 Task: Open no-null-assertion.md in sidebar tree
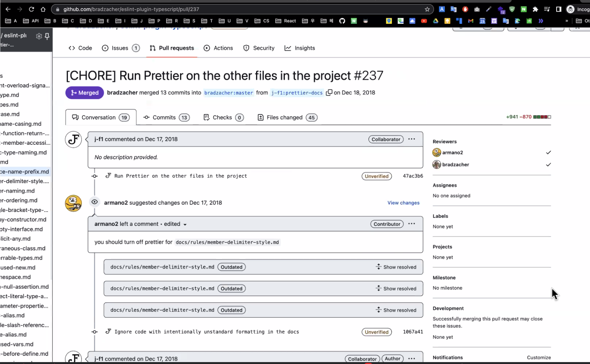point(25,287)
